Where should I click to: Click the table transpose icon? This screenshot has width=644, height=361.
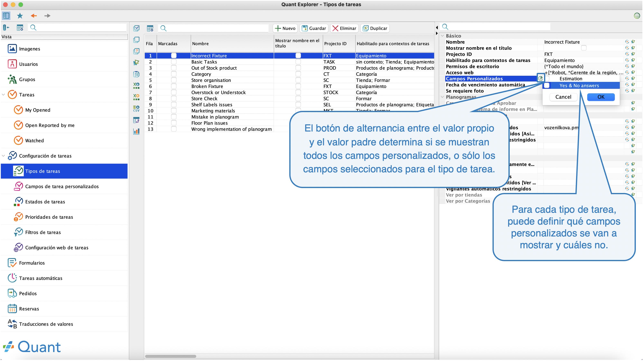136,120
